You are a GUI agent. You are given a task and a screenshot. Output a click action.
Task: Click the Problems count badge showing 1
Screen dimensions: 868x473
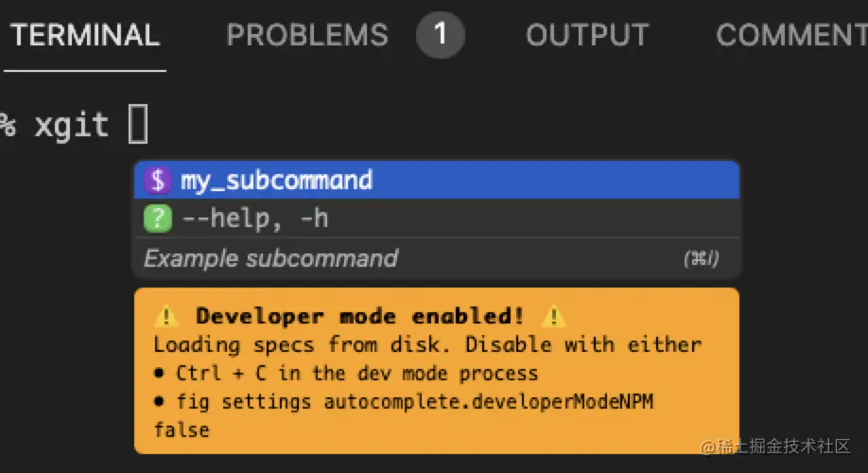pyautogui.click(x=440, y=34)
